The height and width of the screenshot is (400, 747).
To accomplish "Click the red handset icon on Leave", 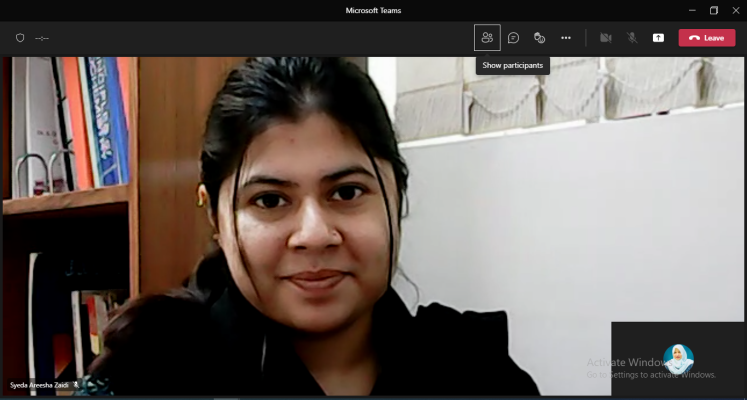I will [694, 38].
